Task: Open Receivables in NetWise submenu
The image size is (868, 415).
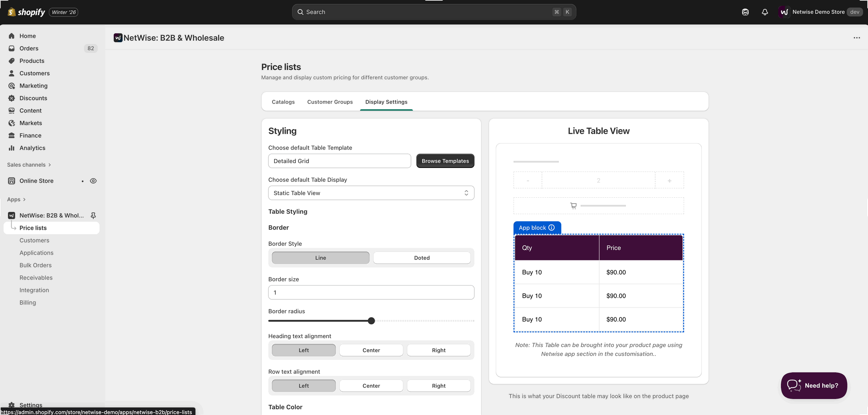Action: click(36, 278)
